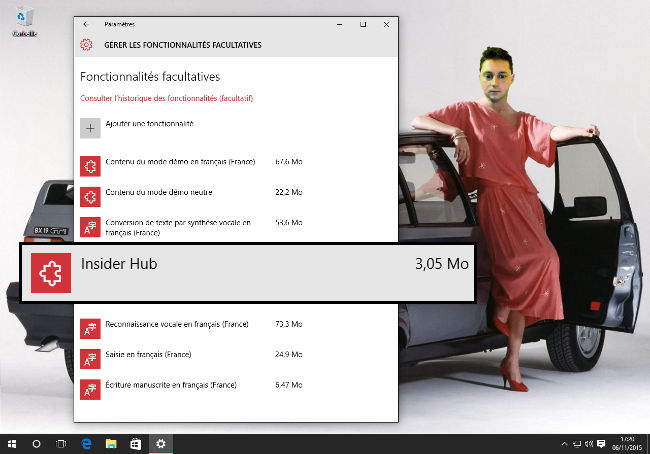Open the Corbeille recycle bin on desktop

pos(26,20)
